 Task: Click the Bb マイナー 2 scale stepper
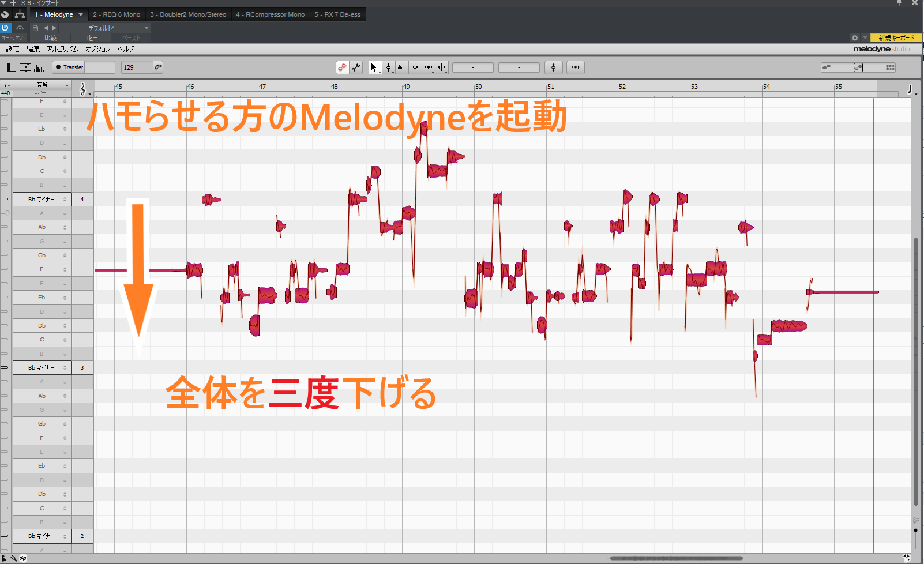pyautogui.click(x=65, y=536)
